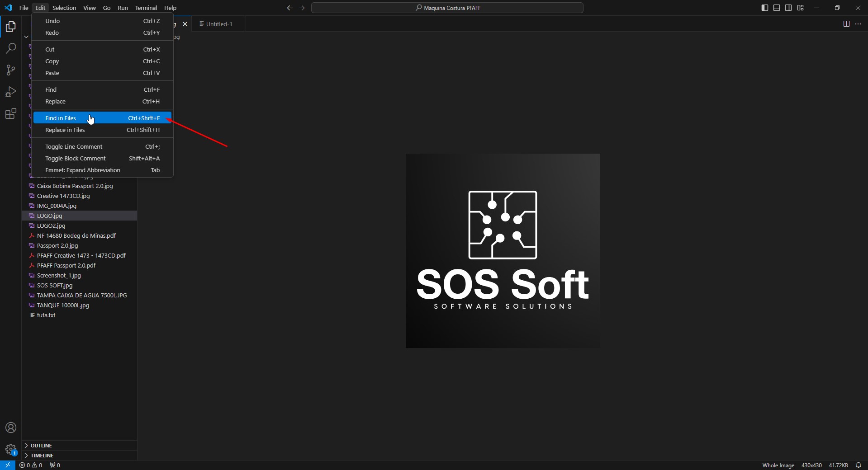
Task: Toggle the primary side bar layout button
Action: [x=765, y=8]
